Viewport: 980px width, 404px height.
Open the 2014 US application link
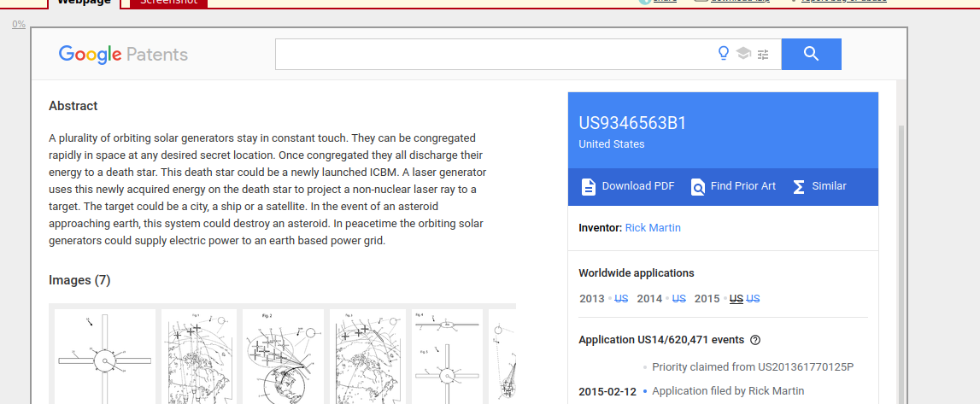678,298
